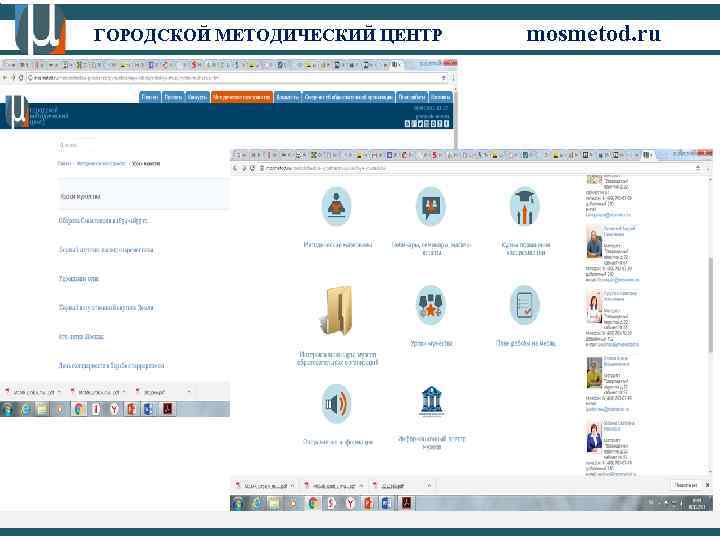This screenshot has height=540, width=720.
Task: Click Chrome icon in back window taskbar
Action: pos(79,409)
